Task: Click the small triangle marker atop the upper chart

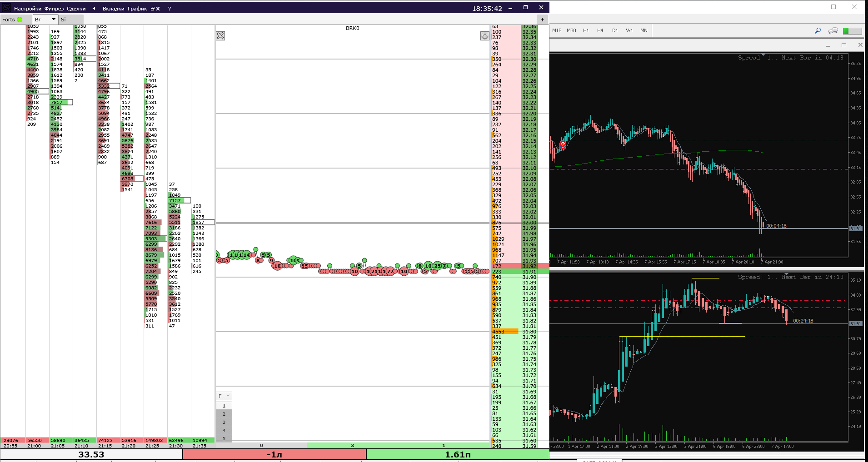Action: [763, 55]
